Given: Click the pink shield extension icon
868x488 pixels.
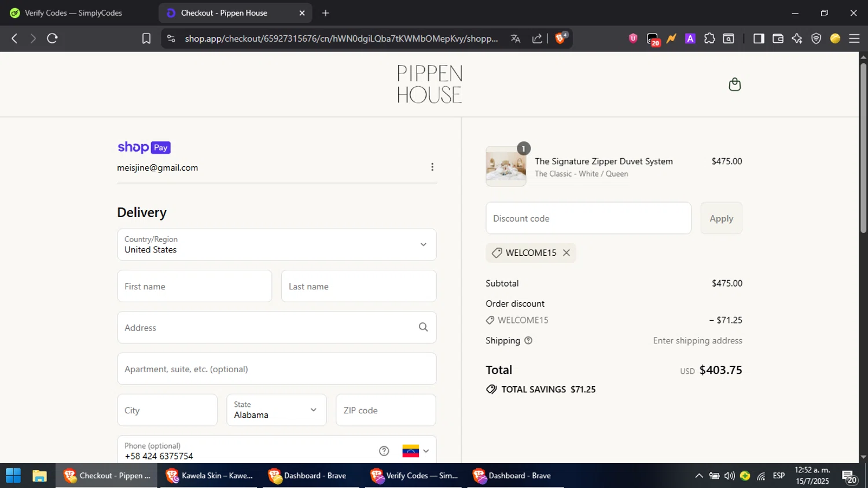Looking at the screenshot, I should 633,38.
